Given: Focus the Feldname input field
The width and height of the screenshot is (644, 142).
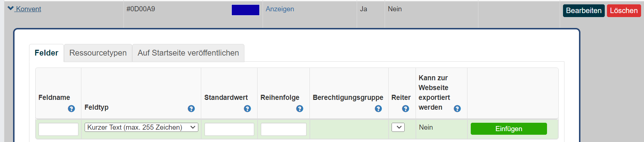Looking at the screenshot, I should (x=58, y=129).
